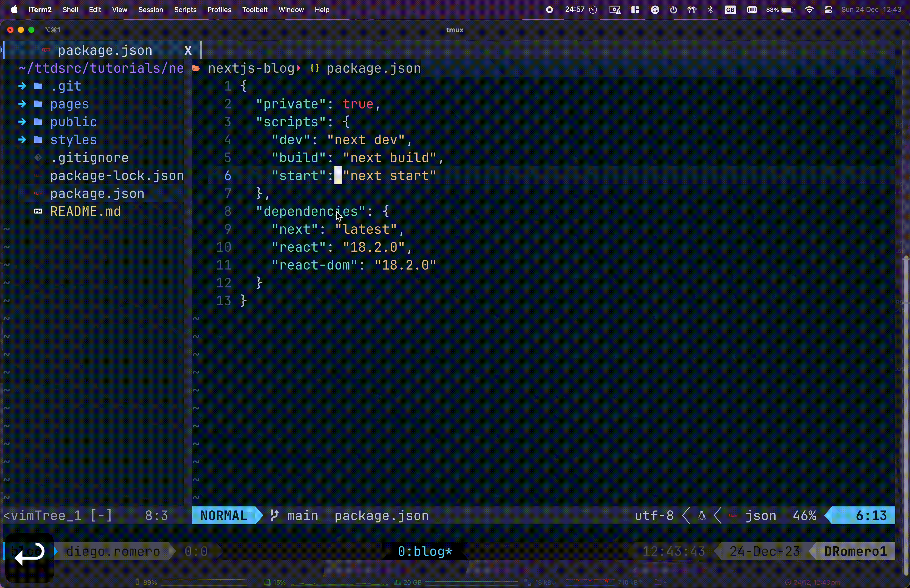Click the .git folder icon
The height and width of the screenshot is (588, 910).
tap(38, 86)
